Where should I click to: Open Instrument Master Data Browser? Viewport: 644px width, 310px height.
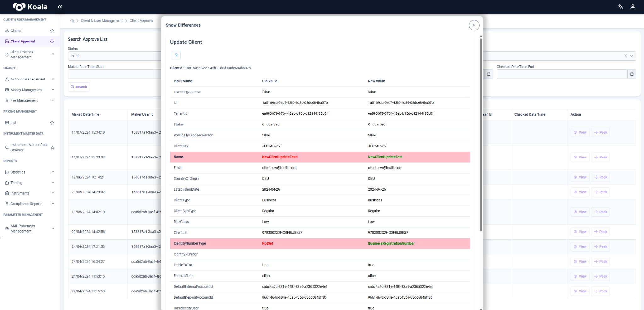click(27, 147)
